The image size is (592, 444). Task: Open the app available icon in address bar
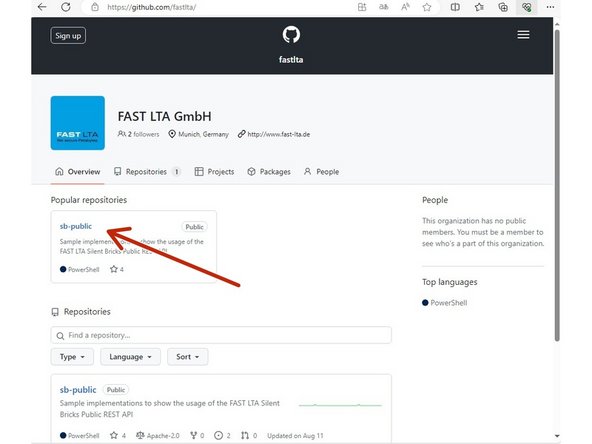[x=362, y=7]
